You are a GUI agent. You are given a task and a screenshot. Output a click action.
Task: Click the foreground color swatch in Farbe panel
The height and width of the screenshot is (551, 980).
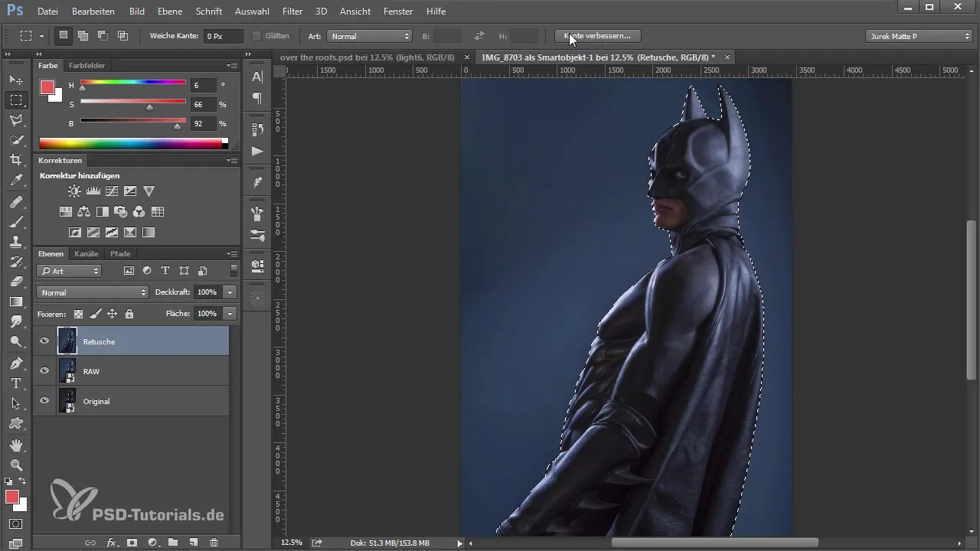click(47, 87)
